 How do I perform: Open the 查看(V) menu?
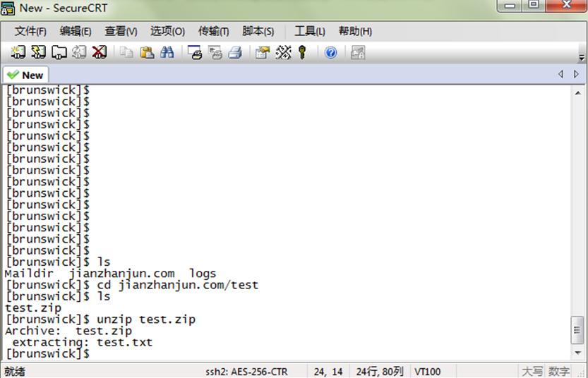121,32
